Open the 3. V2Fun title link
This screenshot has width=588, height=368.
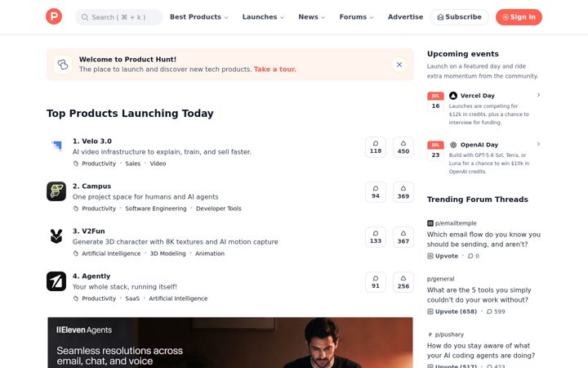[x=89, y=231]
